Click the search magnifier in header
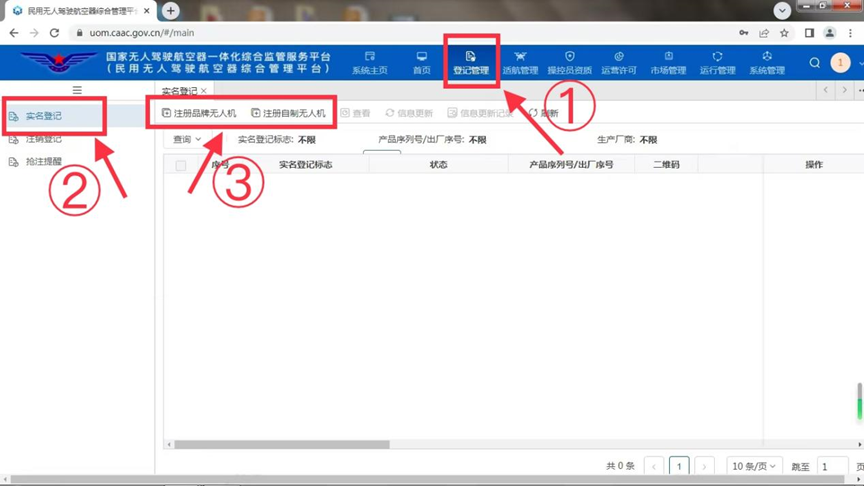This screenshot has height=486, width=864. [814, 63]
